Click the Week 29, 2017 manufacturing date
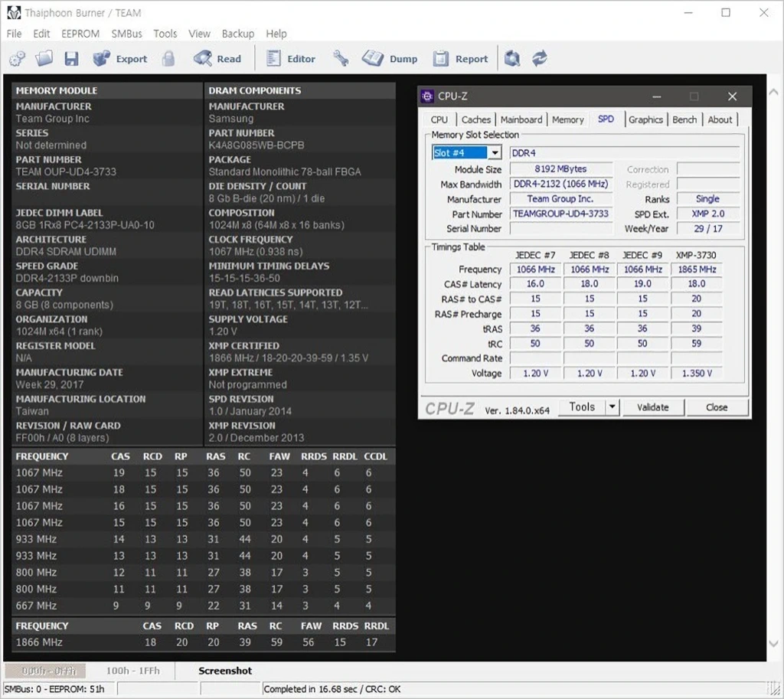Screen dimensions: 784x699 coord(50,384)
